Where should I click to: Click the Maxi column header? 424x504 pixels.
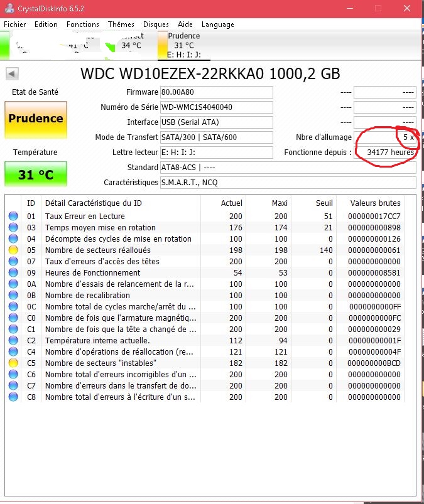pyautogui.click(x=269, y=203)
